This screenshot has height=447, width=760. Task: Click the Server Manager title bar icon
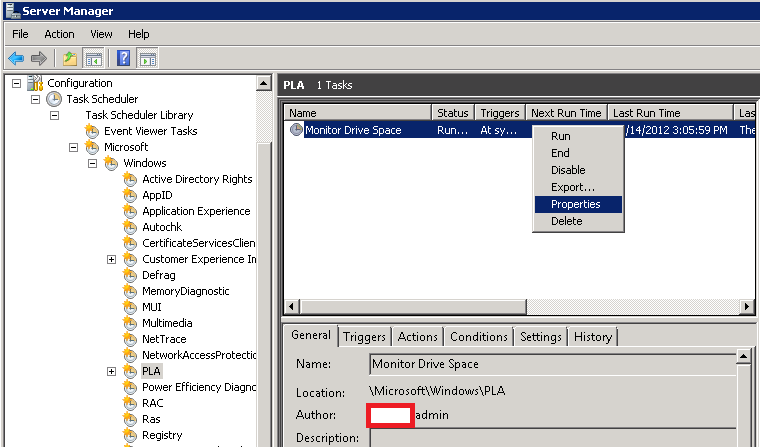click(x=12, y=10)
